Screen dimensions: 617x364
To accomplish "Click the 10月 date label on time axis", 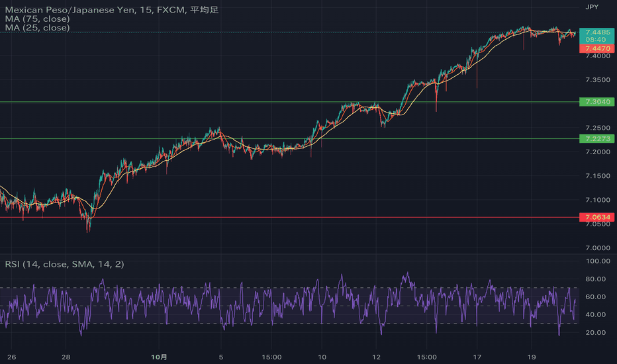I will [159, 357].
